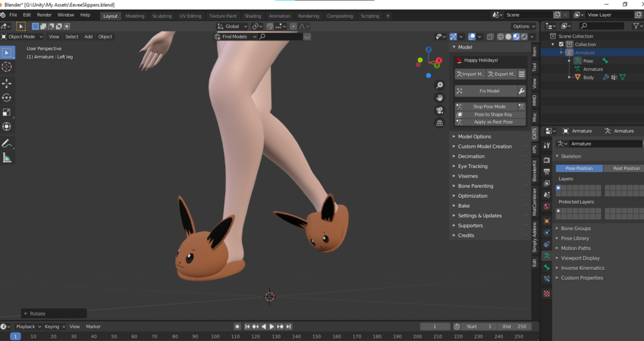Open the Options dropdown
The width and height of the screenshot is (644, 341).
pyautogui.click(x=524, y=26)
